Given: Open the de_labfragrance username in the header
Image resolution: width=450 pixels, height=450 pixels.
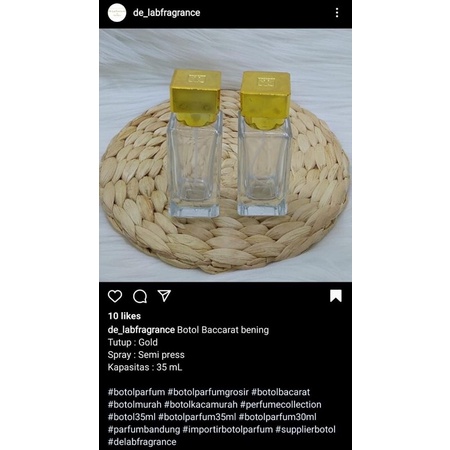Looking at the screenshot, I should (166, 13).
